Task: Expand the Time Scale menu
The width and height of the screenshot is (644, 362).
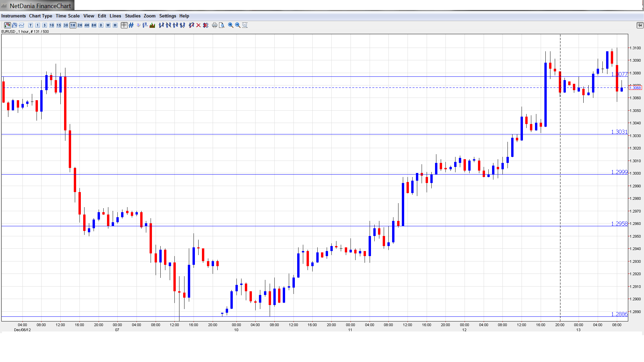Action: click(x=67, y=16)
